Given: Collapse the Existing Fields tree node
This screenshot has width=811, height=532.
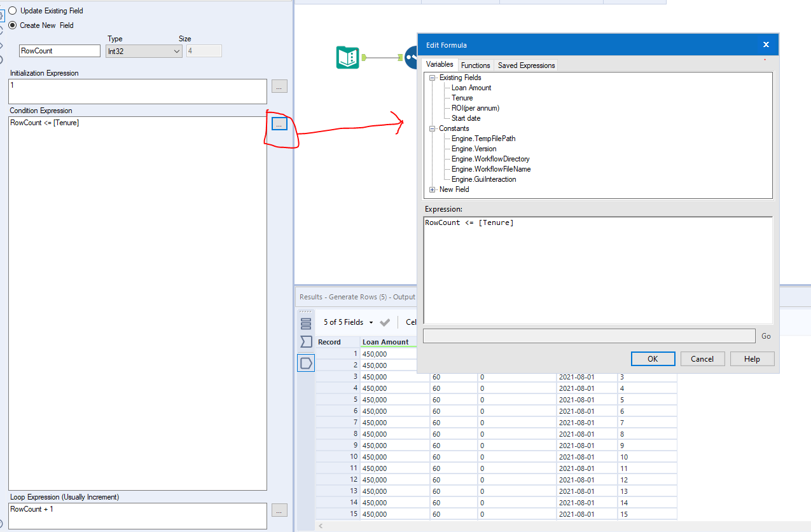Looking at the screenshot, I should (432, 77).
